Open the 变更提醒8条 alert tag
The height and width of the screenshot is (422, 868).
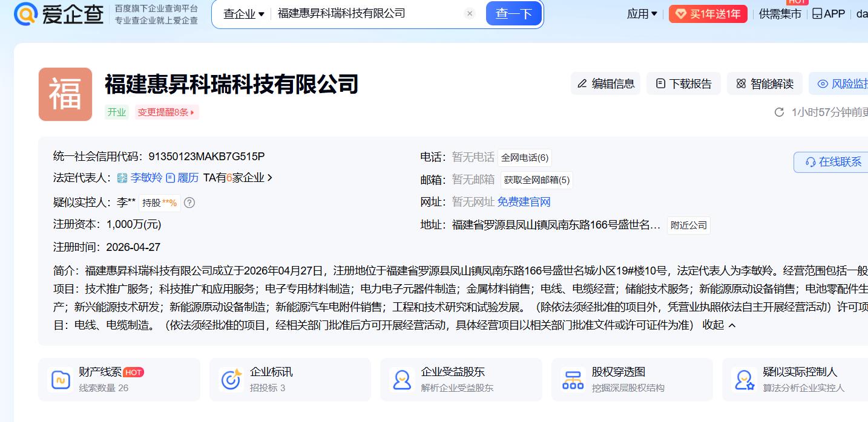pyautogui.click(x=166, y=112)
